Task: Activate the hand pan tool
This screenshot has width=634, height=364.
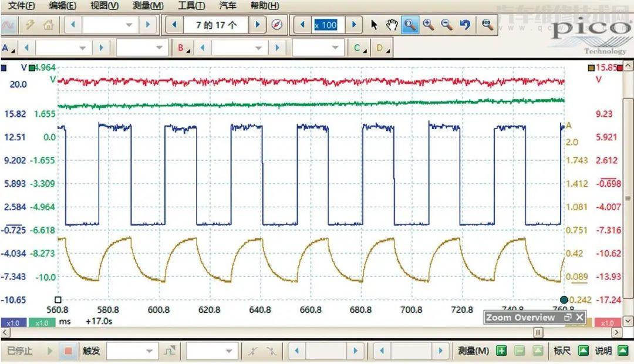Action: 392,25
